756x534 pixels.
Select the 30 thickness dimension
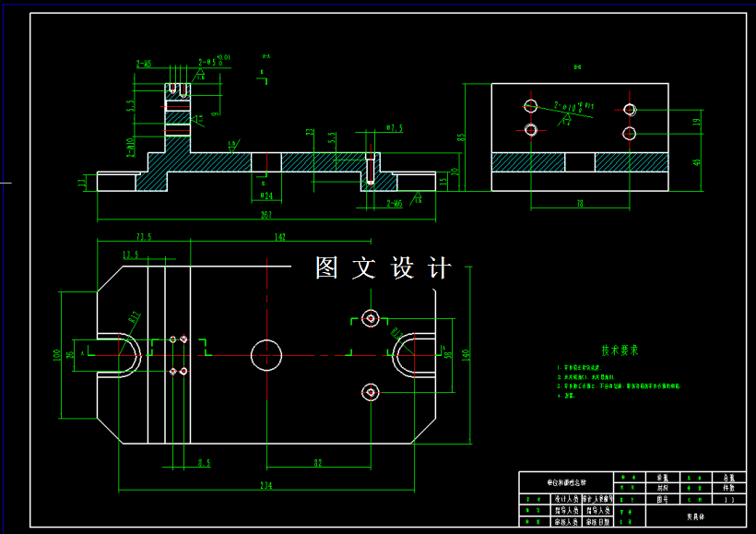tap(455, 172)
